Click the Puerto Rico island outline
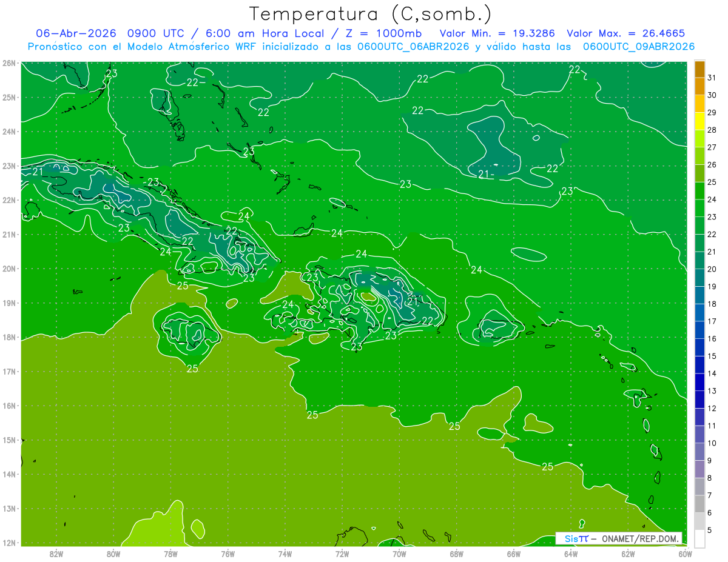 pos(502,328)
